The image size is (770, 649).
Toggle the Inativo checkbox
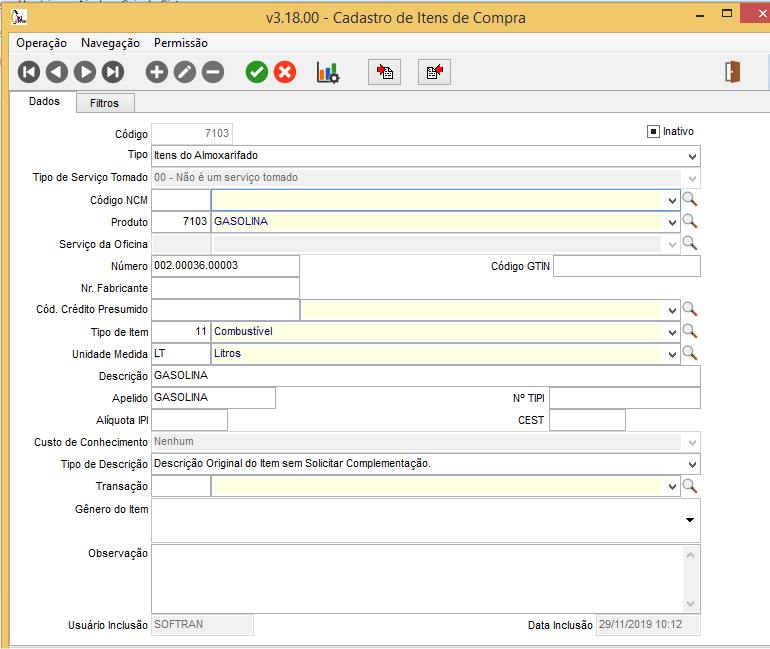tap(653, 132)
